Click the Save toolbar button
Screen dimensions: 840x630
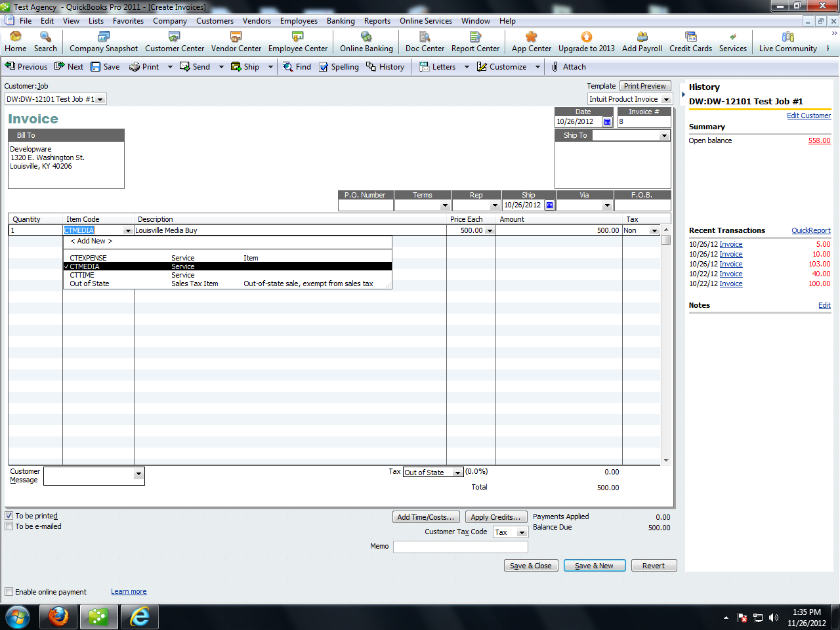(x=105, y=66)
